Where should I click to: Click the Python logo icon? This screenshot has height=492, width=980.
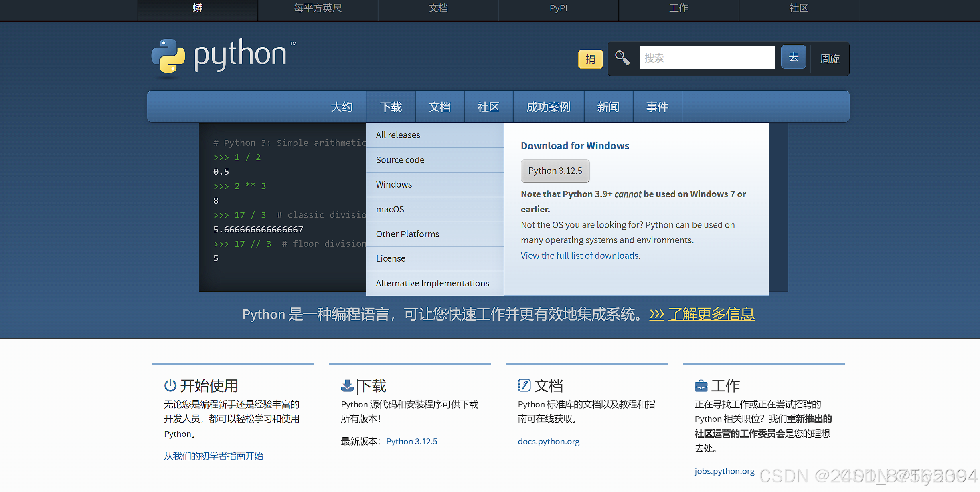coord(168,56)
